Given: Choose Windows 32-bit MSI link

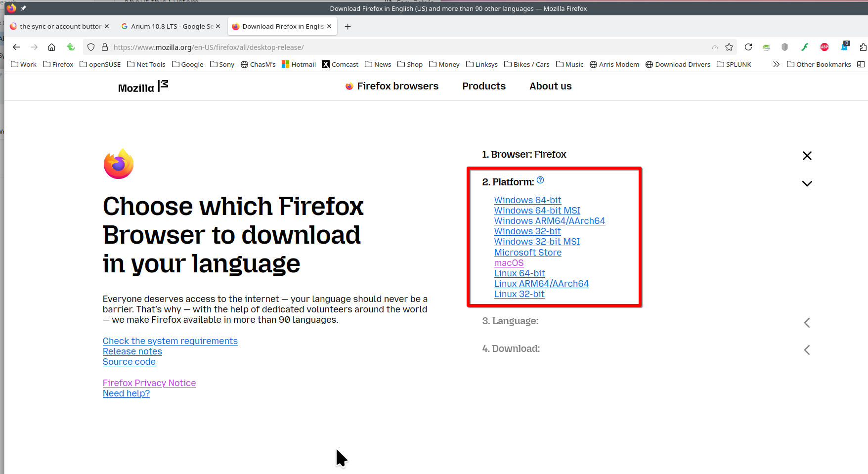Looking at the screenshot, I should pyautogui.click(x=537, y=242).
